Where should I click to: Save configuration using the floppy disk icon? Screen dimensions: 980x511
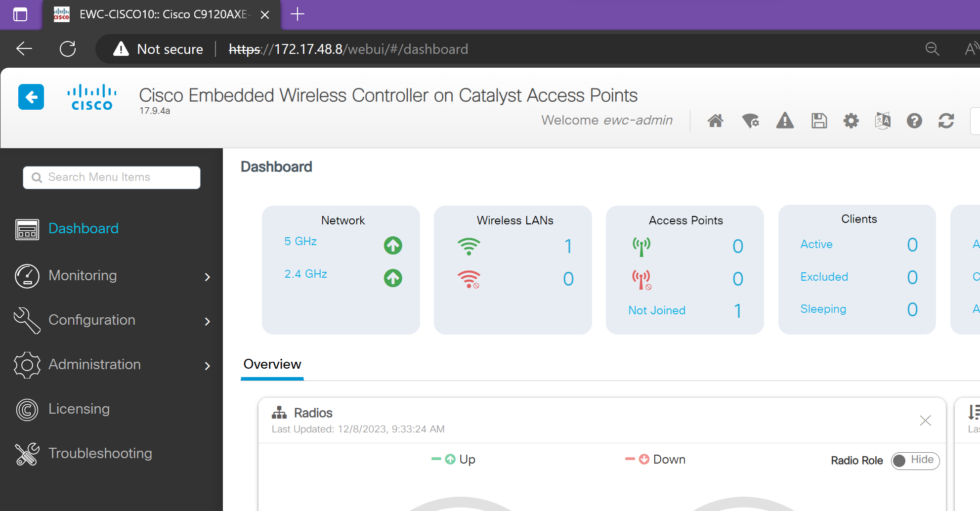point(819,121)
